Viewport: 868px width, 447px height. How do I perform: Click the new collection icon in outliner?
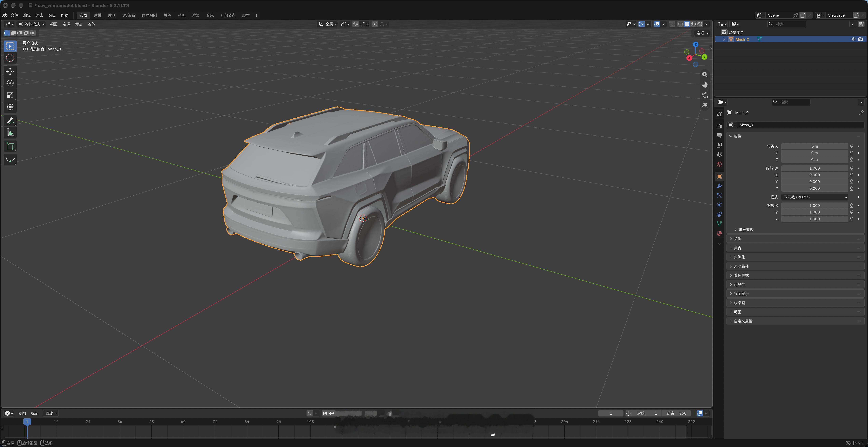pyautogui.click(x=861, y=24)
